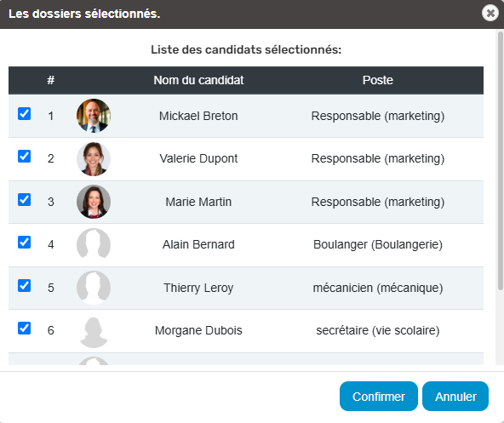Image resolution: width=504 pixels, height=423 pixels.
Task: Click Alain Bernard's placeholder avatar
Action: tap(94, 244)
